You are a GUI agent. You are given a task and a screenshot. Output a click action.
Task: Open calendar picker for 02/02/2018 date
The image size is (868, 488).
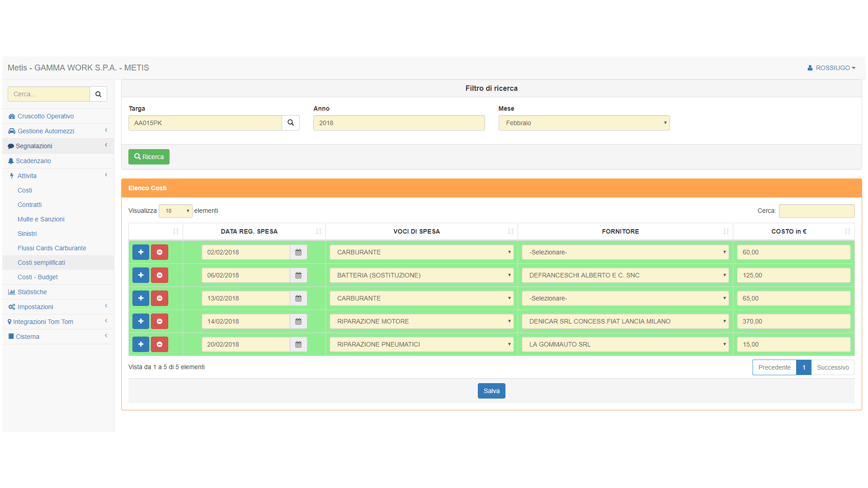coord(298,252)
